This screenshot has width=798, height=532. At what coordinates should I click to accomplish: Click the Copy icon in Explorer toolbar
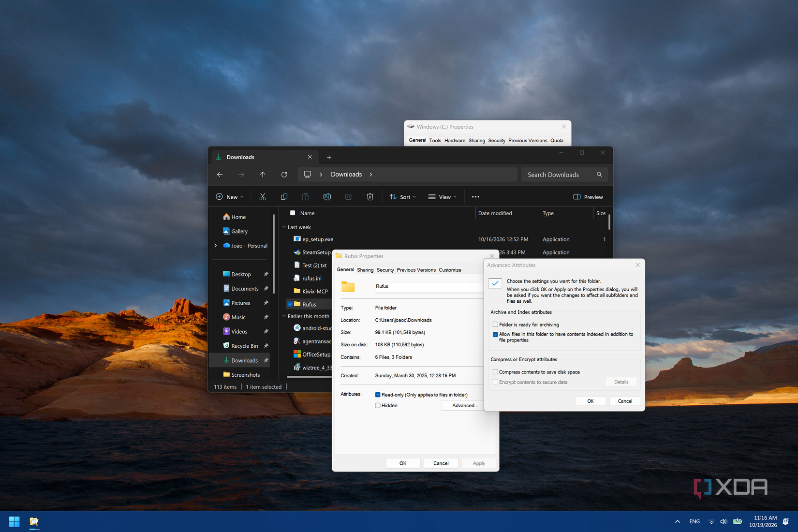tap(284, 197)
